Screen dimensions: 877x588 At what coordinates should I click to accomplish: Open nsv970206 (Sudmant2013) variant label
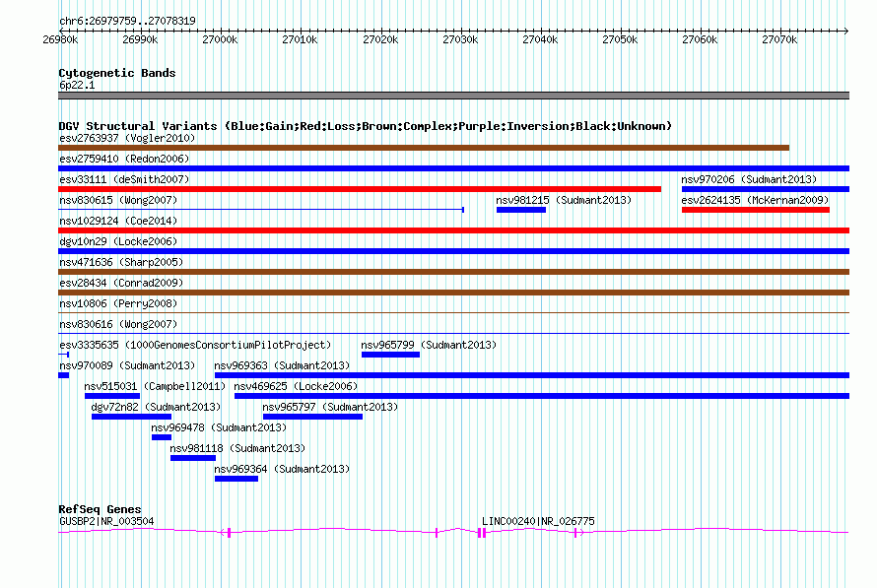click(749, 179)
